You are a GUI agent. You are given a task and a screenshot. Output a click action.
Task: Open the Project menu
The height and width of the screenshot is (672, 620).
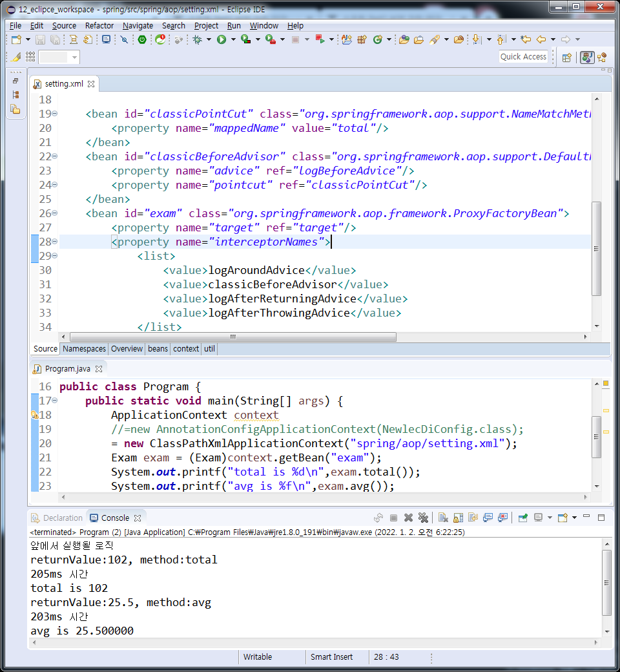206,26
